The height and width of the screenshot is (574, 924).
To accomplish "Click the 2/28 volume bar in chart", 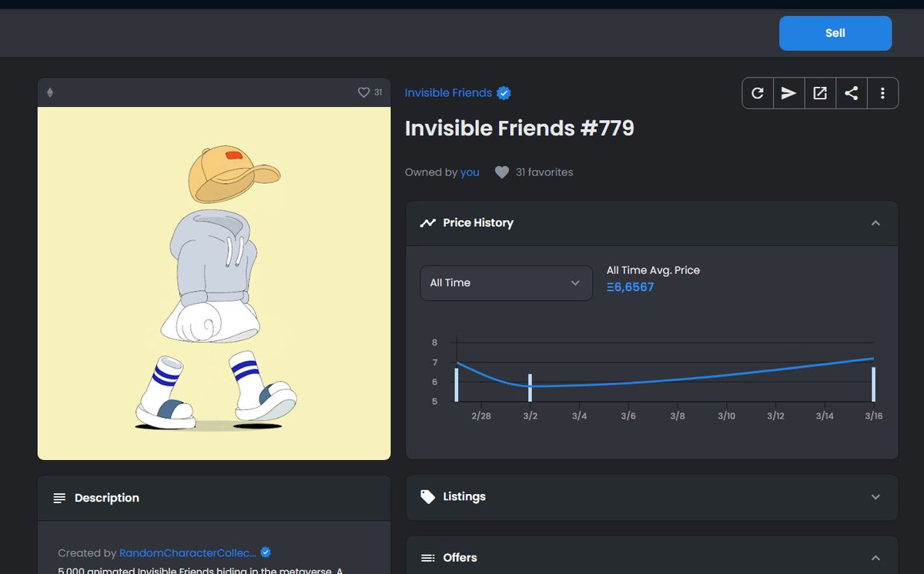I will 457,385.
